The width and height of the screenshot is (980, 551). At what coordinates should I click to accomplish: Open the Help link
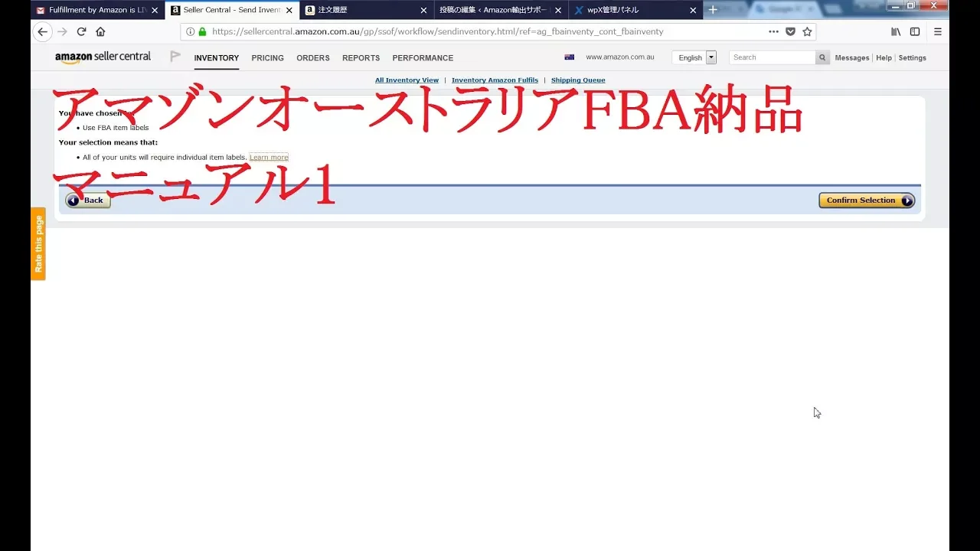pyautogui.click(x=884, y=58)
